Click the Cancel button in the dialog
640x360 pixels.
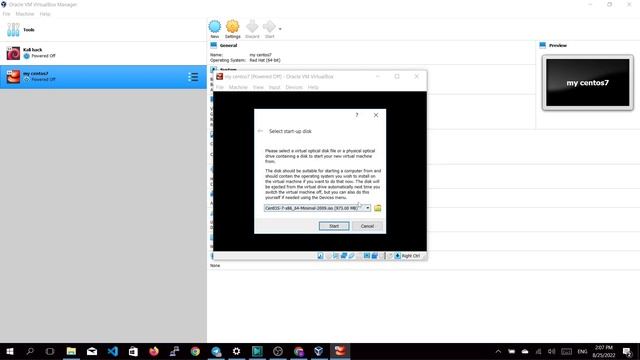tap(367, 226)
